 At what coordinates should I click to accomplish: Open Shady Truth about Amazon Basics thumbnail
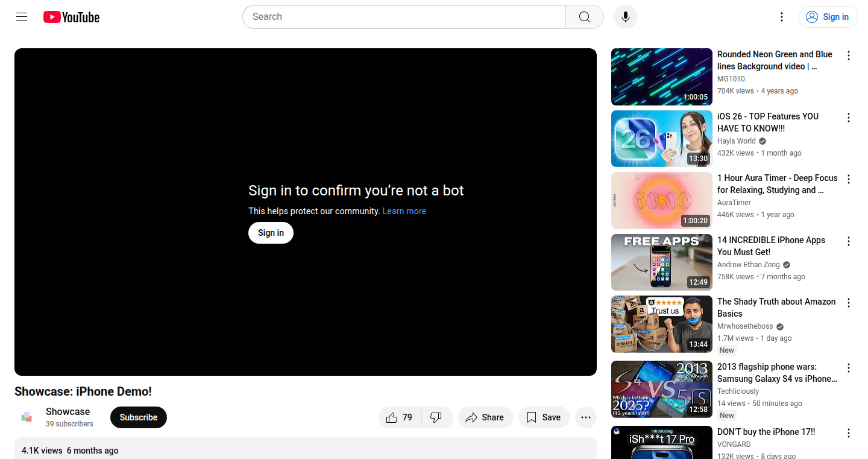[x=662, y=324]
